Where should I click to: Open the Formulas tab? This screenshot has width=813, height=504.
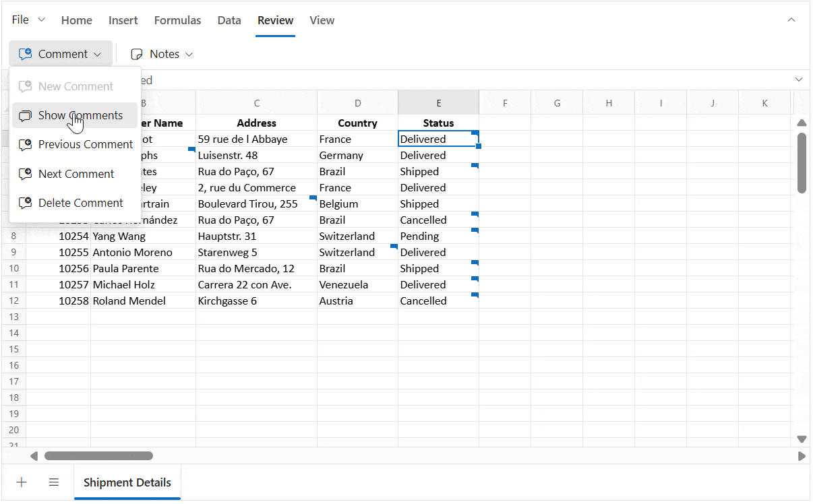pyautogui.click(x=177, y=20)
